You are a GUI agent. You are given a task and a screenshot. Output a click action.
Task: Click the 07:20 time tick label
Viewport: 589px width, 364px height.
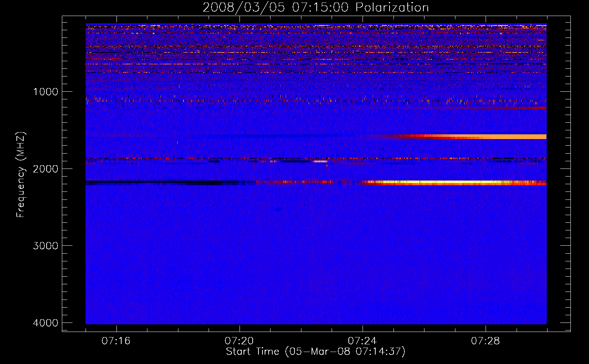point(239,341)
